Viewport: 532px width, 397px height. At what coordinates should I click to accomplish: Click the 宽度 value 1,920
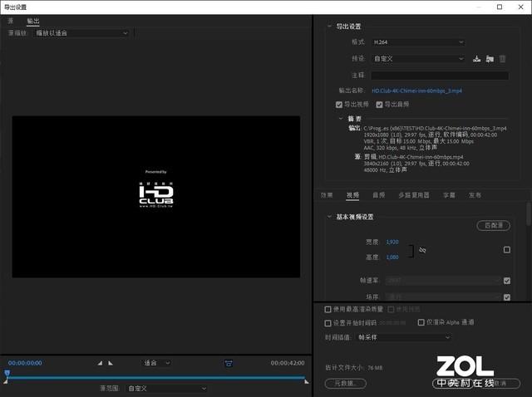point(392,242)
